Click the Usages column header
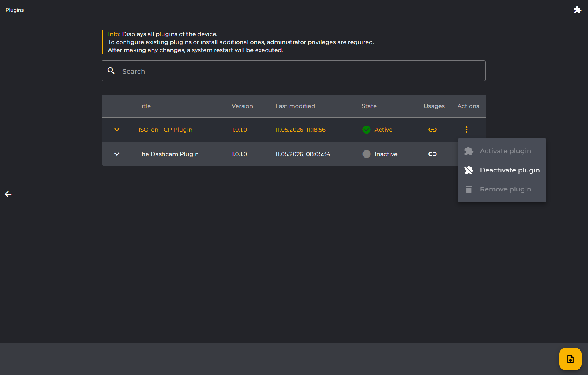The width and height of the screenshot is (588, 375). pyautogui.click(x=434, y=106)
